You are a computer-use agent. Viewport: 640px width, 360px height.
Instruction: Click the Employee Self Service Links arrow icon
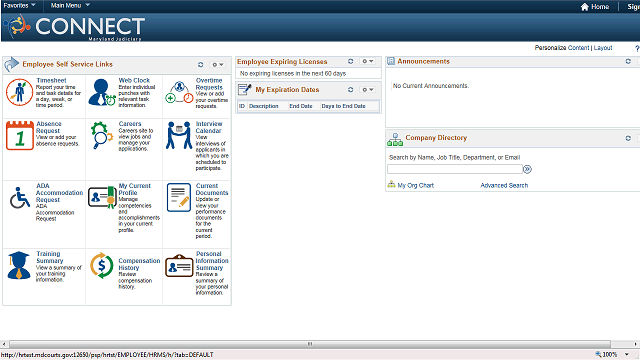click(12, 64)
